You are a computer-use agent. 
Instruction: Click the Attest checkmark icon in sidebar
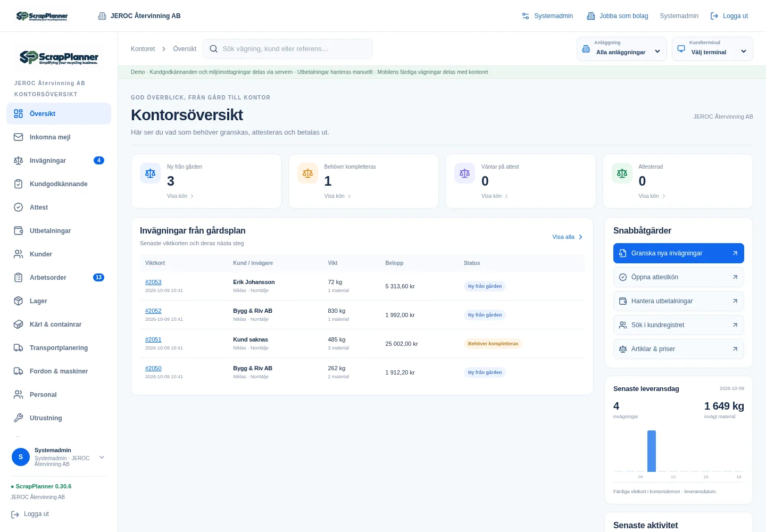pos(19,207)
